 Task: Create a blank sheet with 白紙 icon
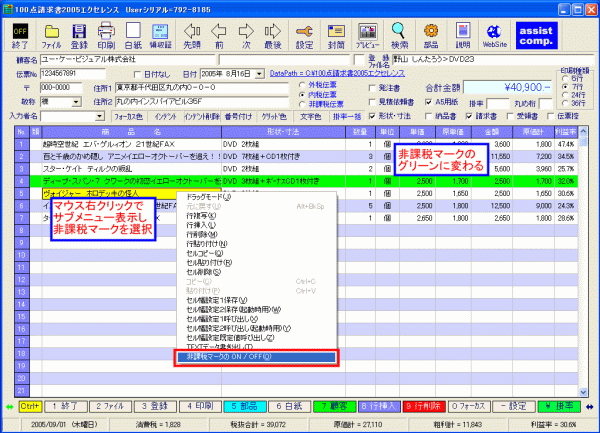[x=133, y=36]
